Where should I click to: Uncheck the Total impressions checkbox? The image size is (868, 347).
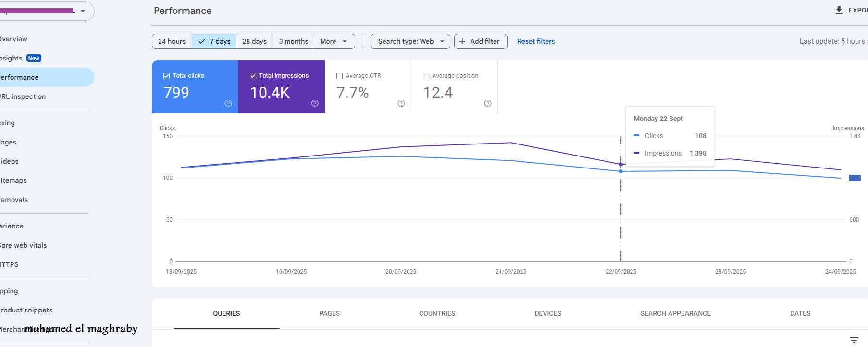coord(253,76)
